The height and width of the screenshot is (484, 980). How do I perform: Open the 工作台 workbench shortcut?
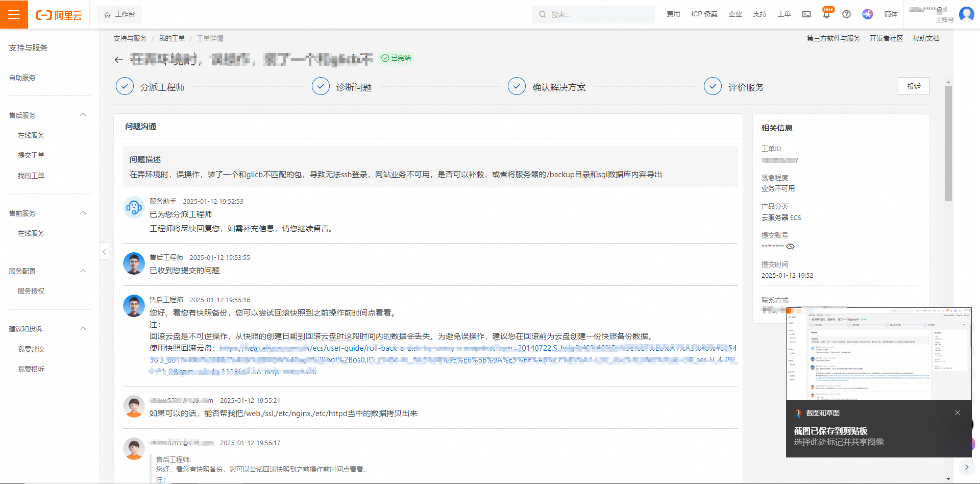tap(119, 14)
